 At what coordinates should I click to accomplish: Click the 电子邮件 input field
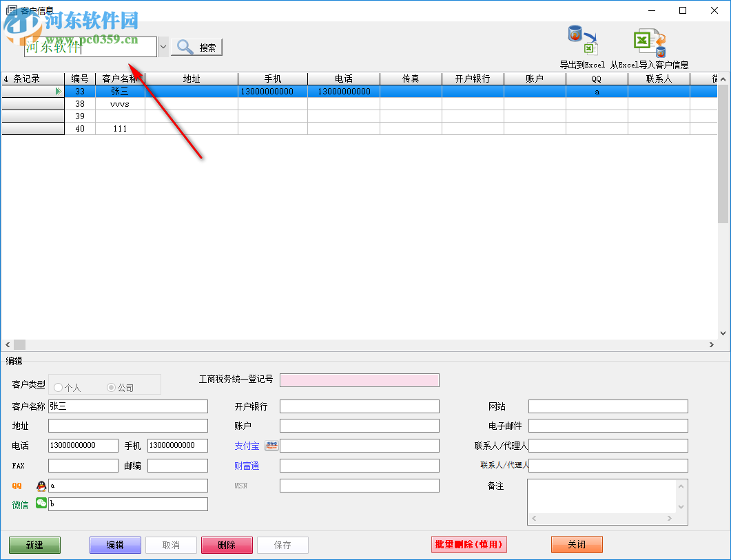pyautogui.click(x=608, y=426)
